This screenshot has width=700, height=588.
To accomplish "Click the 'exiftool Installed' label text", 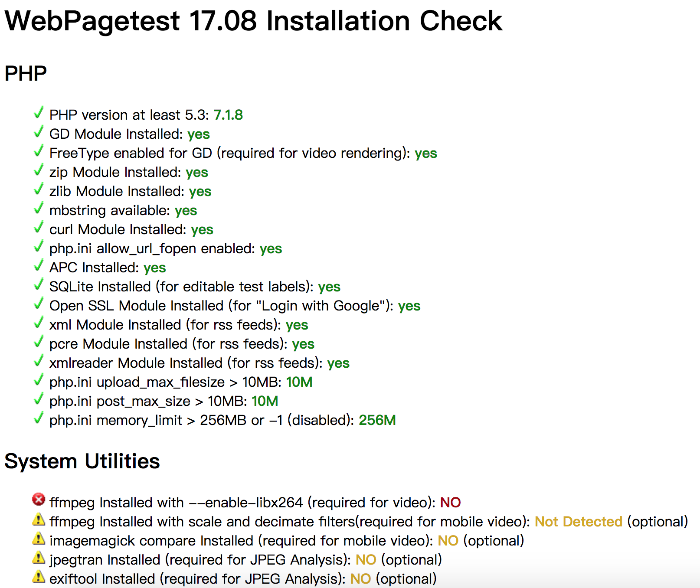I will point(102,579).
